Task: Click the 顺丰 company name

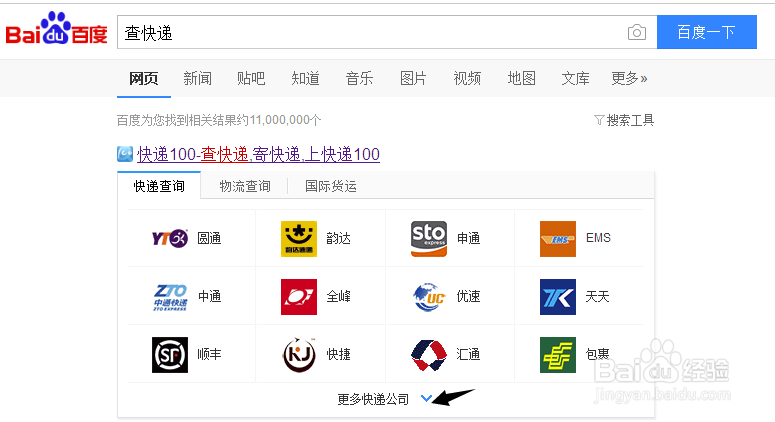Action: point(209,354)
